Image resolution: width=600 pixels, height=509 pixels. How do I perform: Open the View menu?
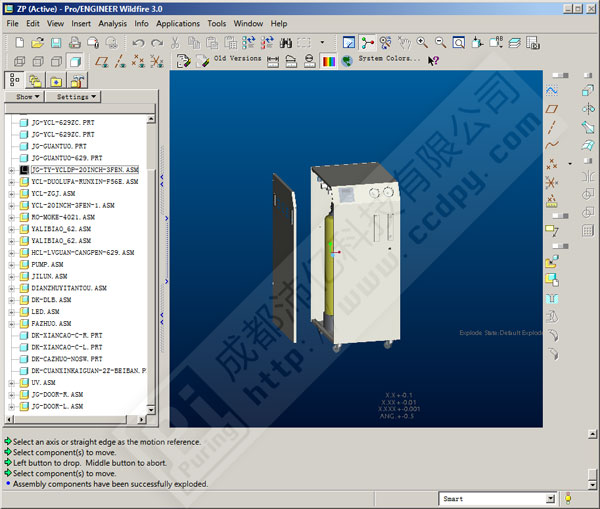[55, 24]
